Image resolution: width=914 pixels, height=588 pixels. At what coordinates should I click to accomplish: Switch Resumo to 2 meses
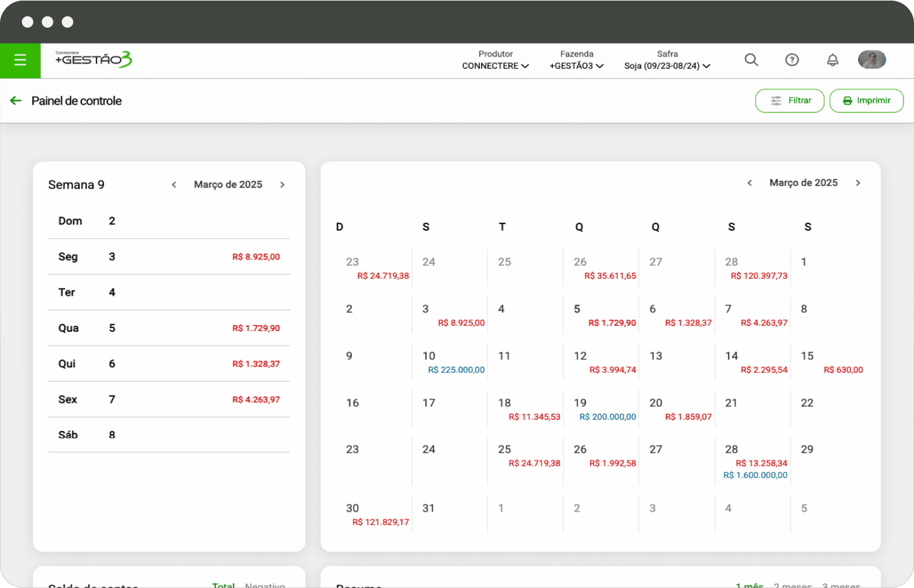point(792,584)
